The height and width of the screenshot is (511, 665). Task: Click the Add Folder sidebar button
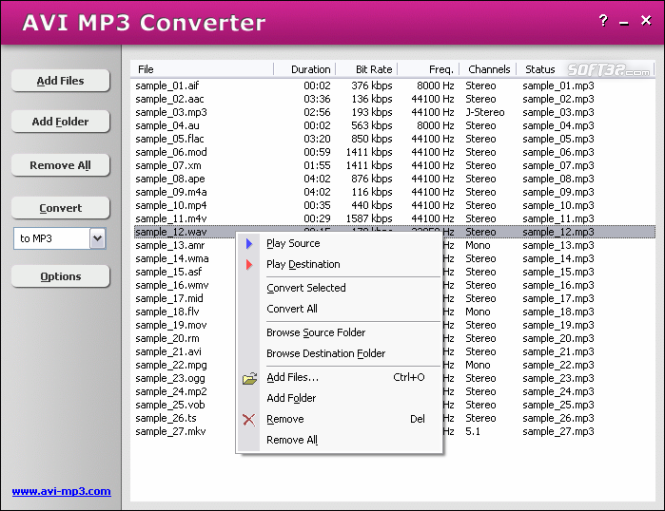tap(60, 122)
